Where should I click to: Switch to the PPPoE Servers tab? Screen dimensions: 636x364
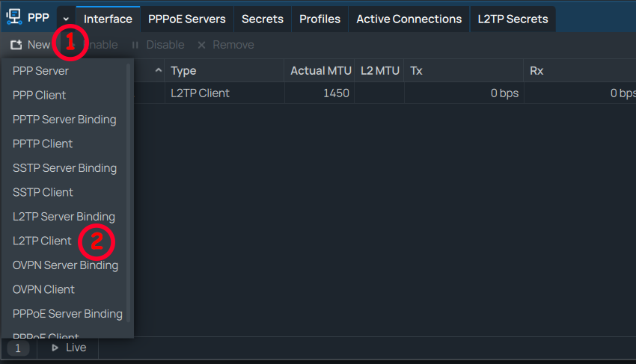186,19
